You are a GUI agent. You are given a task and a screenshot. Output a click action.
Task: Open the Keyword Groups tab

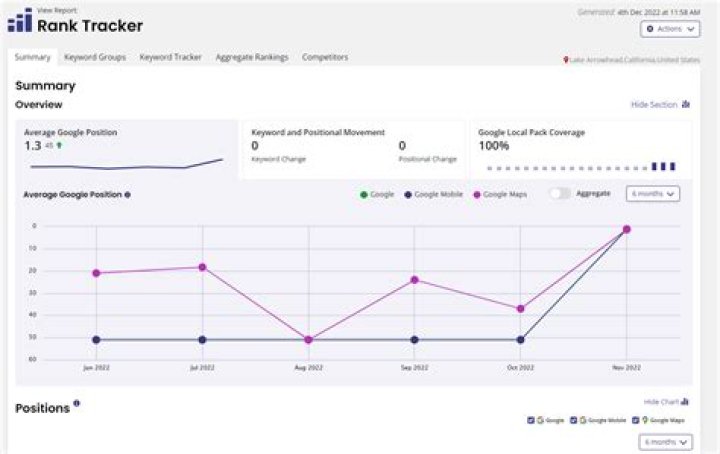(95, 57)
